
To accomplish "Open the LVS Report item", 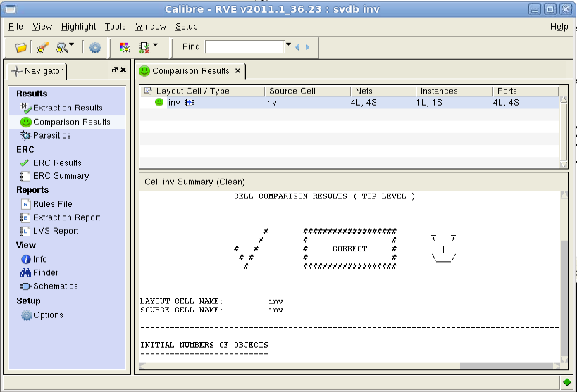I will coord(56,231).
